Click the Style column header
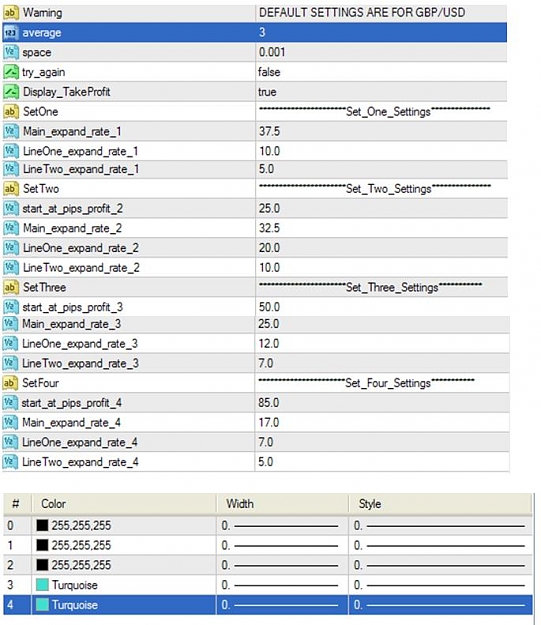 pos(441,504)
